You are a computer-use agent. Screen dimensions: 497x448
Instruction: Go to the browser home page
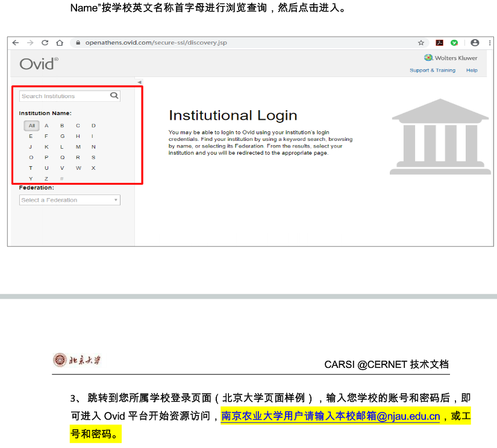[60, 43]
